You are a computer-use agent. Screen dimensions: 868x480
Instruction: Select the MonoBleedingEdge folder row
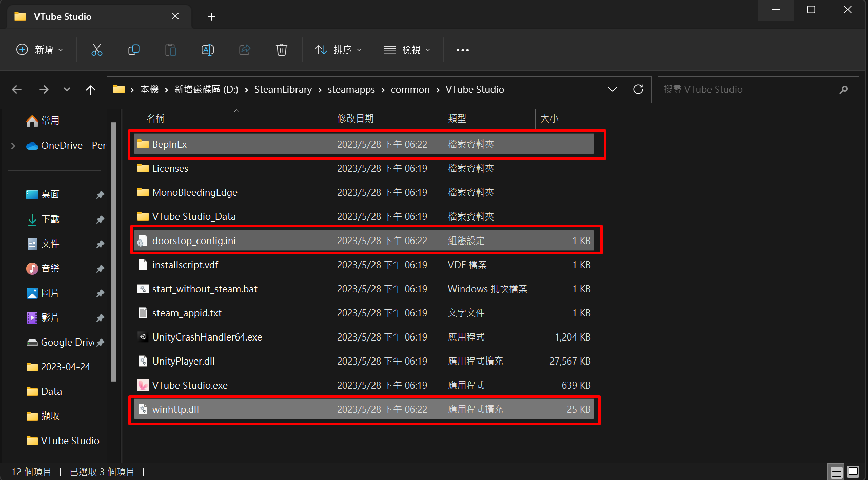coord(364,192)
